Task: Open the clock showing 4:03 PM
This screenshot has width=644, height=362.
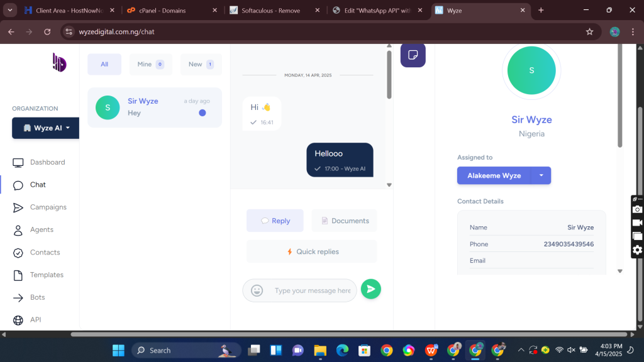Action: tap(609, 350)
